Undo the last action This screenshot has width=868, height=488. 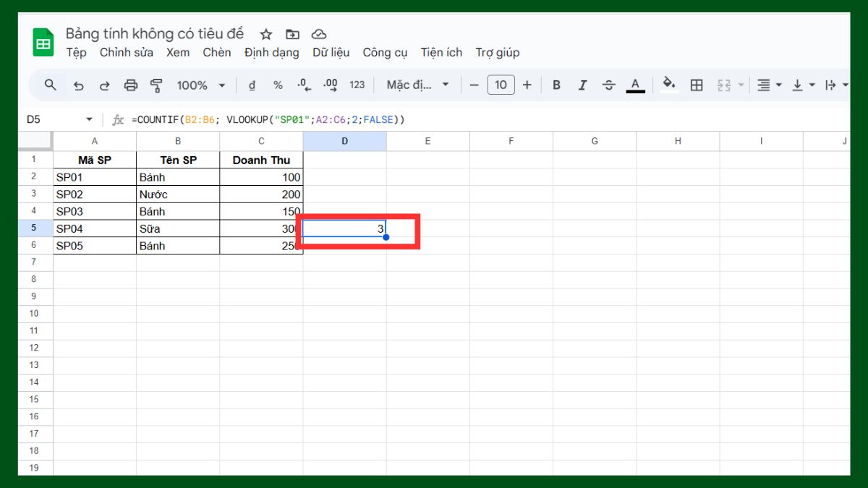(79, 85)
